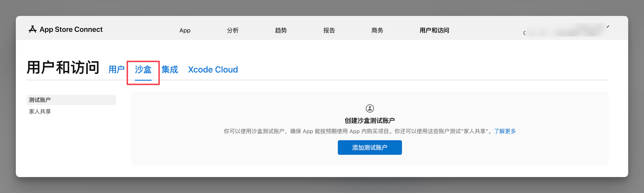
Task: Click the 创建沙盒测试账户 heading
Action: click(x=370, y=121)
